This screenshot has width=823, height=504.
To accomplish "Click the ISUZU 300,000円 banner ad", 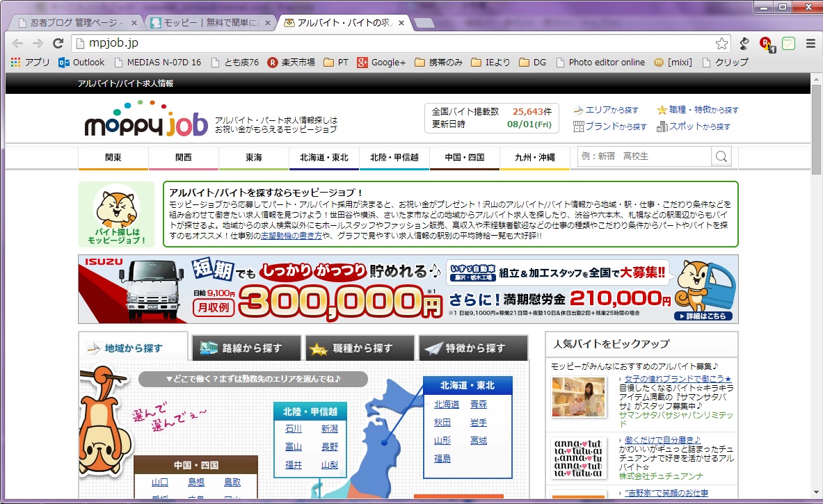I will coord(408,289).
